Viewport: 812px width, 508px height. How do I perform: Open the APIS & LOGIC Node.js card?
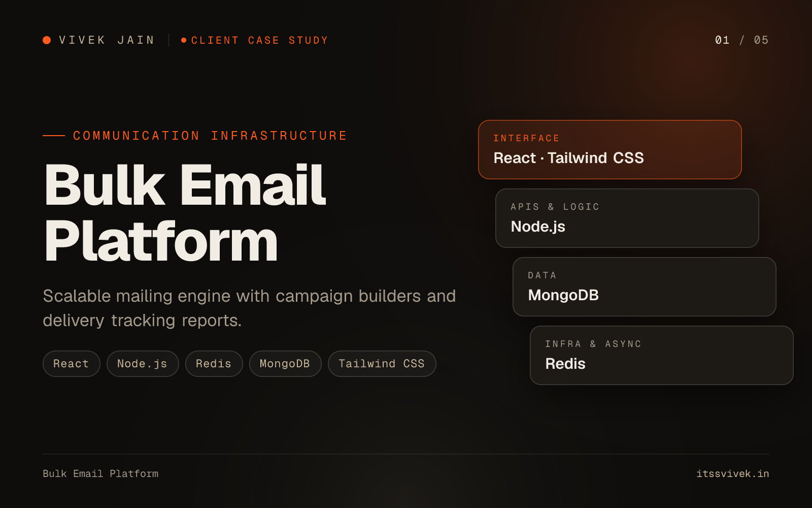[627, 218]
